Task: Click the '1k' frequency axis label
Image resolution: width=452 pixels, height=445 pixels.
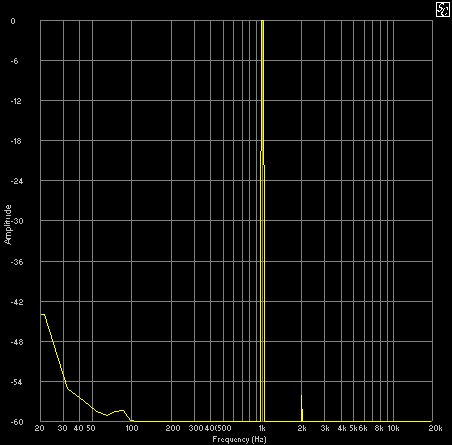Action: (262, 428)
